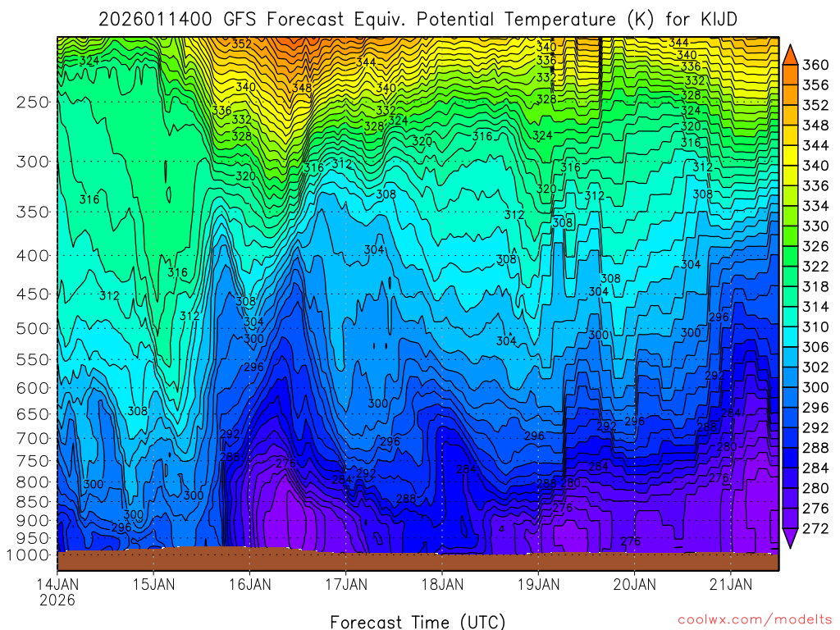840x630 pixels.
Task: Click the 700 pressure level on y-axis
Action: (x=33, y=438)
